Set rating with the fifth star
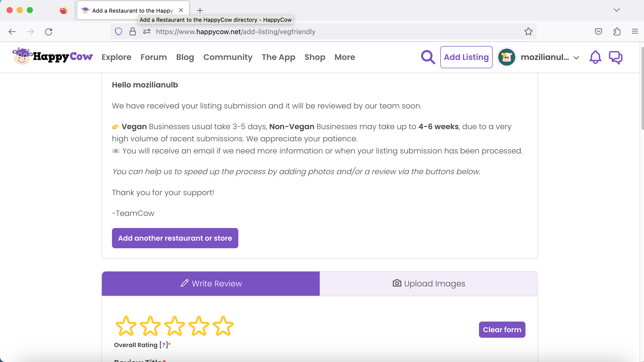The width and height of the screenshot is (644, 362). [223, 326]
